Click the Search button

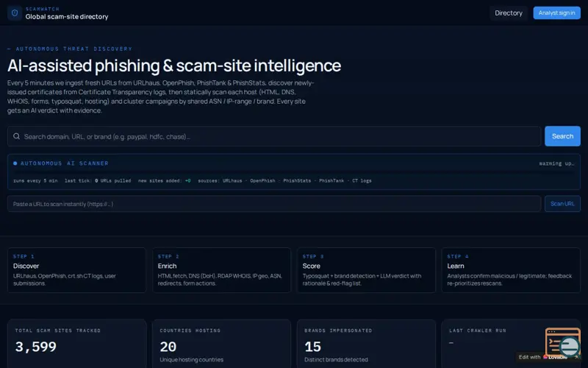click(x=562, y=136)
